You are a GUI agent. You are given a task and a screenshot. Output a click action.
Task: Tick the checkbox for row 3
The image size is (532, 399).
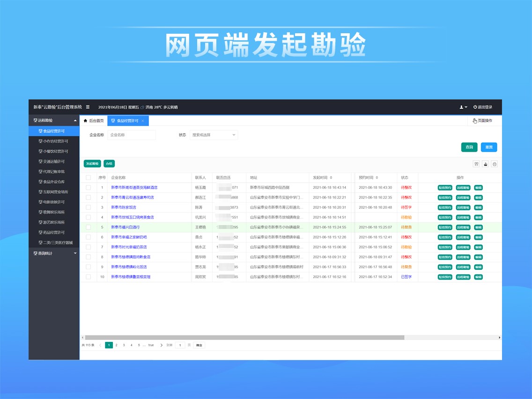[x=88, y=207]
